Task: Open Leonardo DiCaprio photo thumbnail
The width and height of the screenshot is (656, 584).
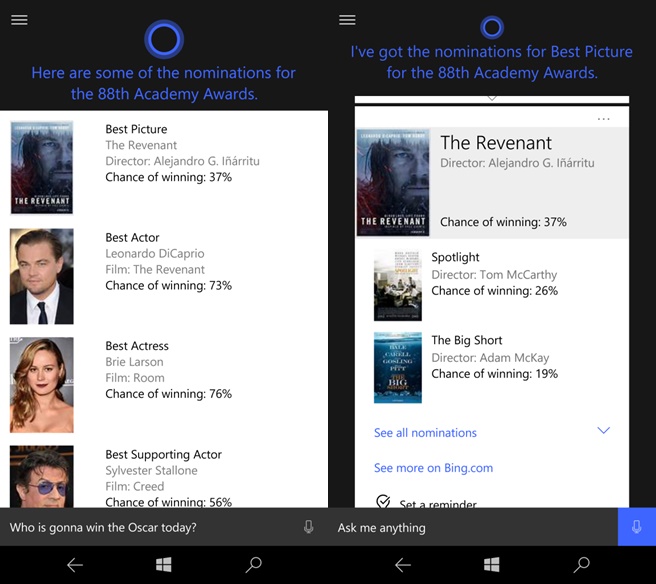Action: (41, 276)
